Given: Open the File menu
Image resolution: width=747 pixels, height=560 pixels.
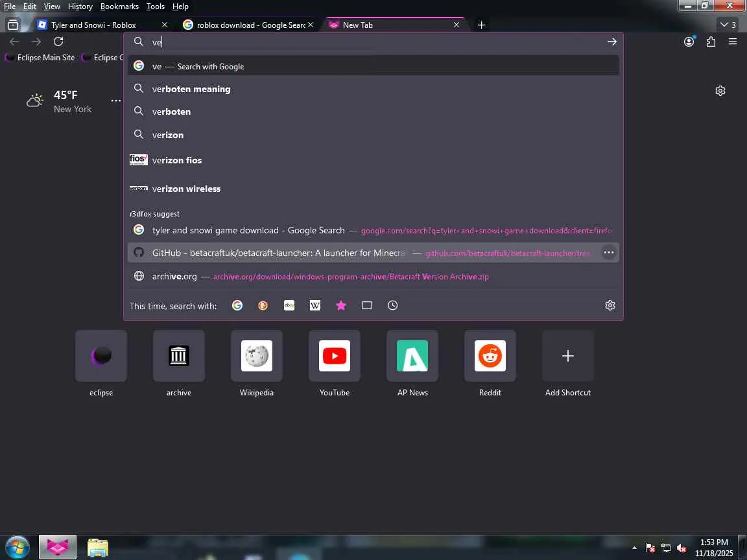Looking at the screenshot, I should (10, 6).
